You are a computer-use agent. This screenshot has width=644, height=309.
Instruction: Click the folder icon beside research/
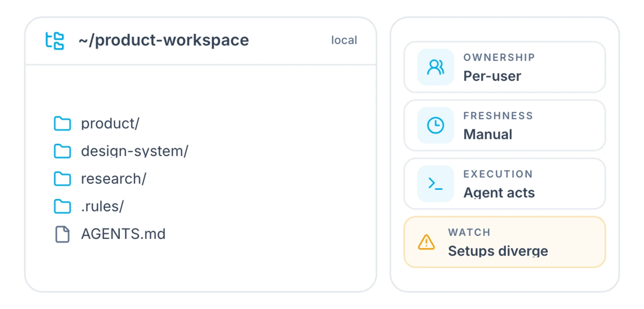[62, 179]
